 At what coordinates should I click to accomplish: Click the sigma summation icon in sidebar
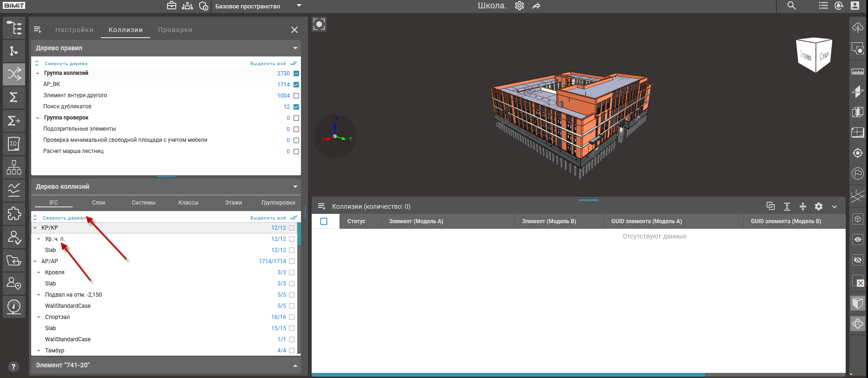[14, 97]
